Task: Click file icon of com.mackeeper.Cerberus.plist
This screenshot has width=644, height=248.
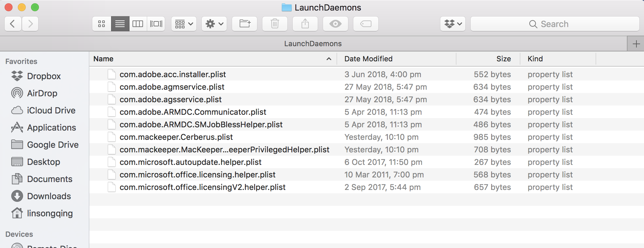Action: click(x=112, y=137)
